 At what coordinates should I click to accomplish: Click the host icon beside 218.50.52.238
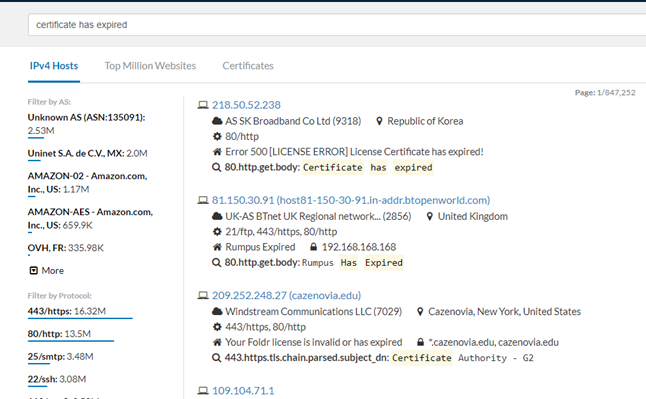point(203,105)
